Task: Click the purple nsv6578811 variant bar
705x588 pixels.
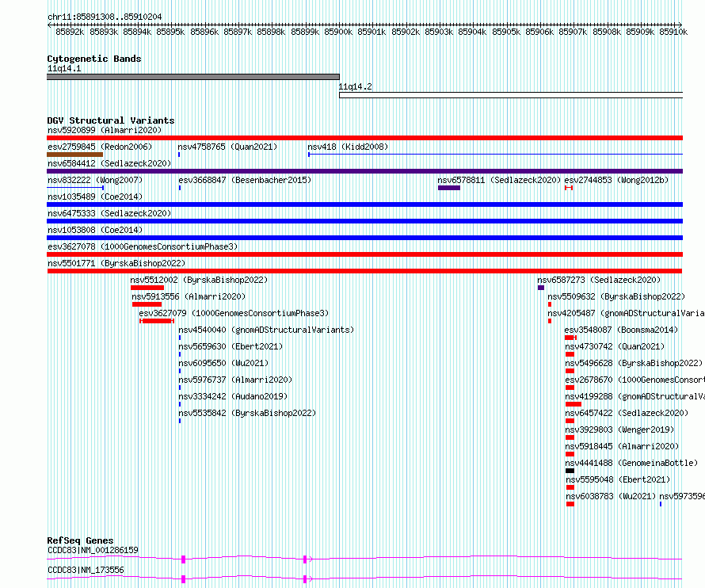Action: 448,188
